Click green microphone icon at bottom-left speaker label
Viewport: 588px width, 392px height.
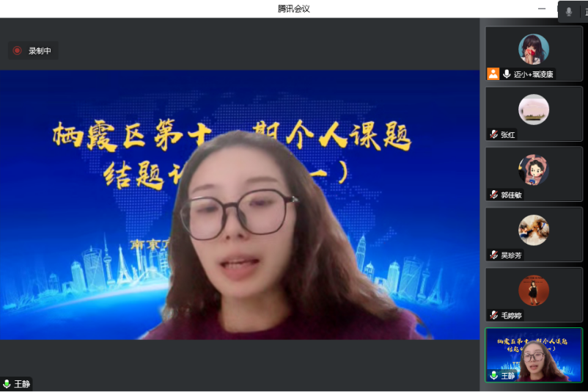pos(7,384)
